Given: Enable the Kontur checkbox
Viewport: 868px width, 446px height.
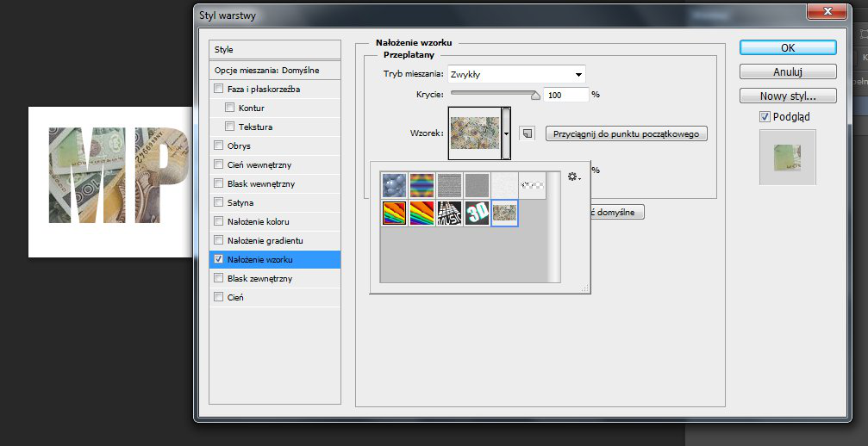Looking at the screenshot, I should (x=230, y=108).
